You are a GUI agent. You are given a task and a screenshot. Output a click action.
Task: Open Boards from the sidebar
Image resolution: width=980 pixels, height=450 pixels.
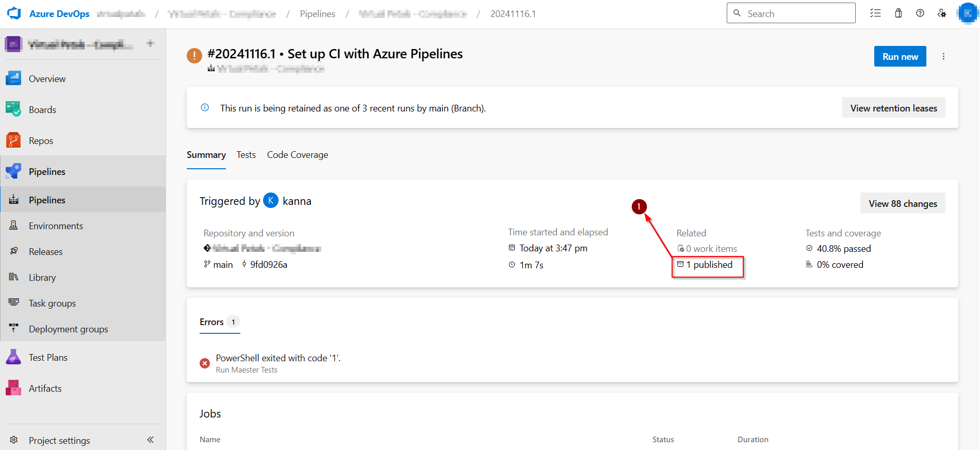tap(42, 109)
